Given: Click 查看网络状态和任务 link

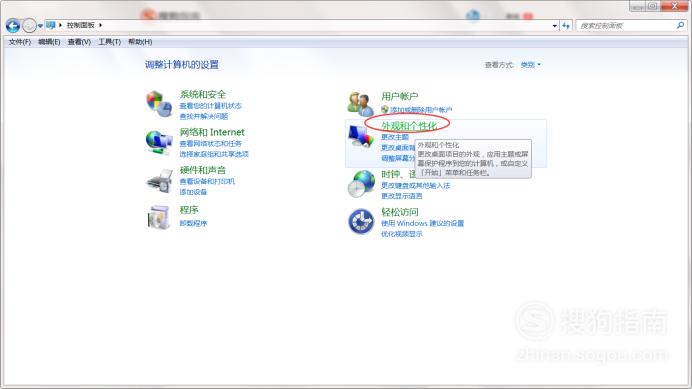Looking at the screenshot, I should tap(211, 144).
